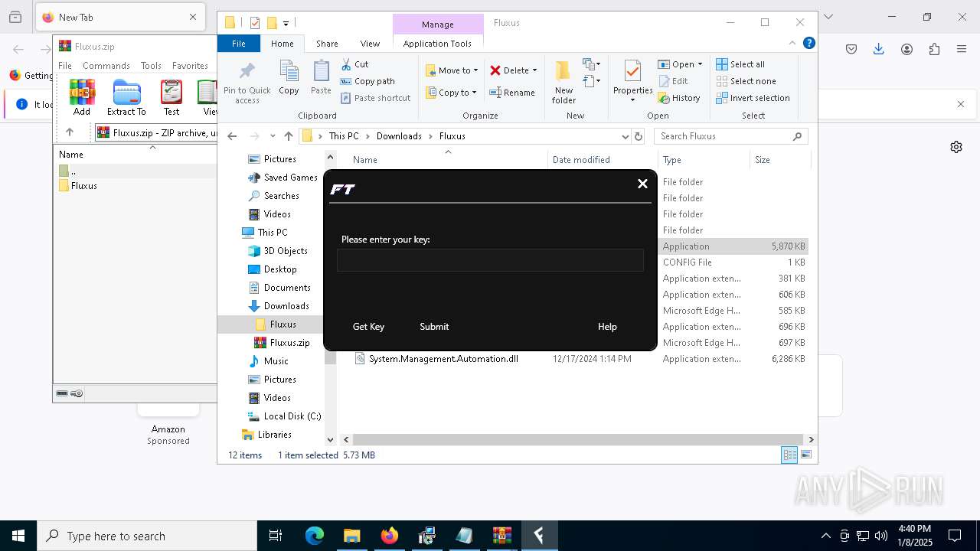
Task: Click the Start button
Action: point(18,536)
